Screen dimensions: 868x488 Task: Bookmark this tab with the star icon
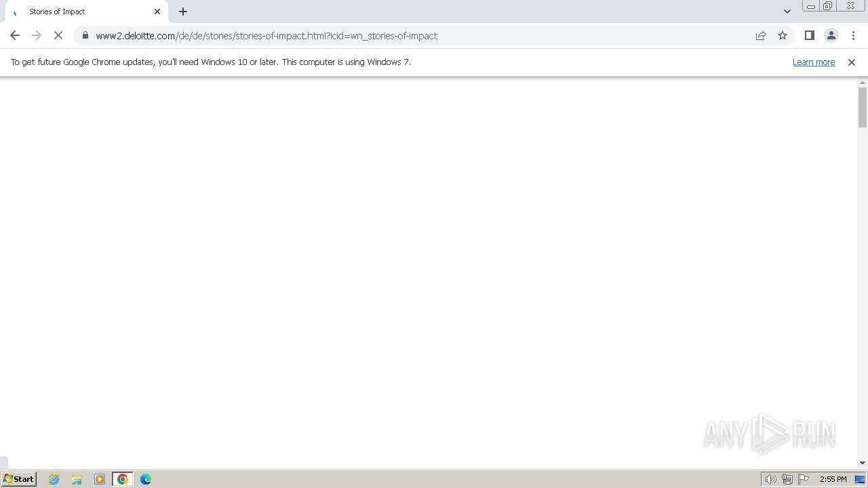point(783,35)
